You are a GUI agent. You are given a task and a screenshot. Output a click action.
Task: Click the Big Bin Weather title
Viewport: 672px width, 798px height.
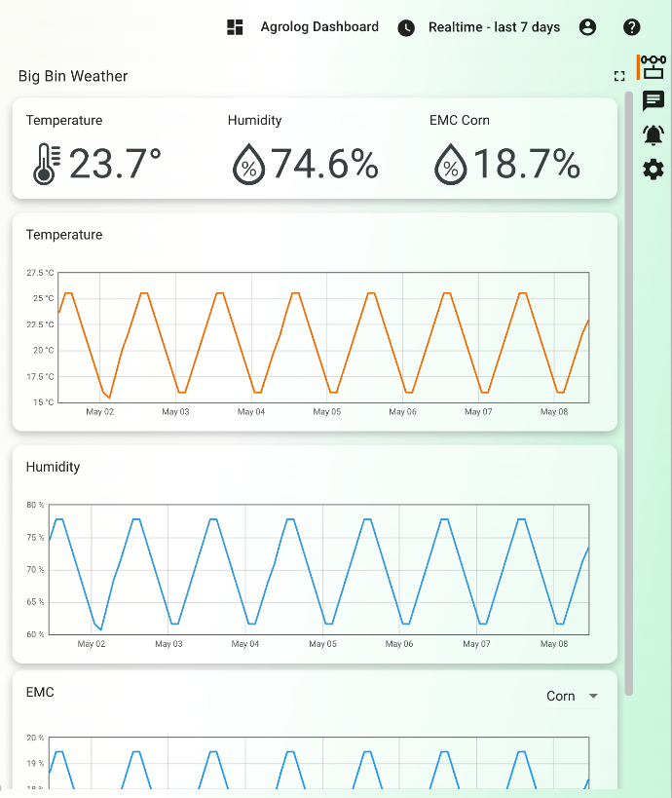(73, 76)
